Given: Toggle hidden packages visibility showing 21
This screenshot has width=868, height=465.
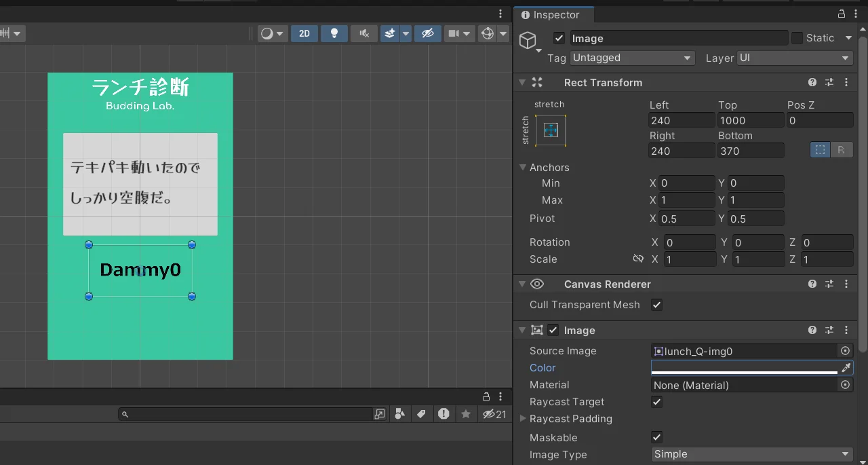Looking at the screenshot, I should point(494,413).
